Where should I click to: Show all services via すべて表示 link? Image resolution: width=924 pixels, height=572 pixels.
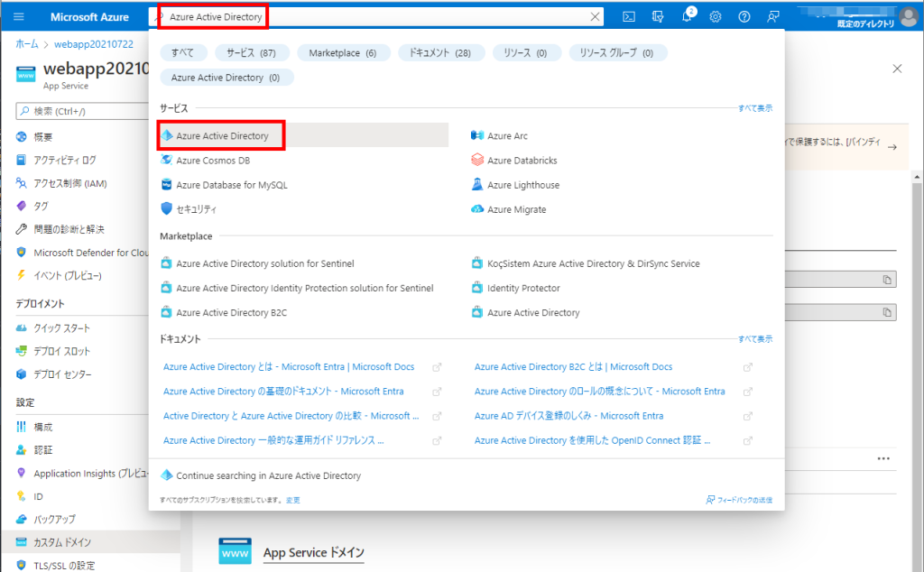point(755,107)
